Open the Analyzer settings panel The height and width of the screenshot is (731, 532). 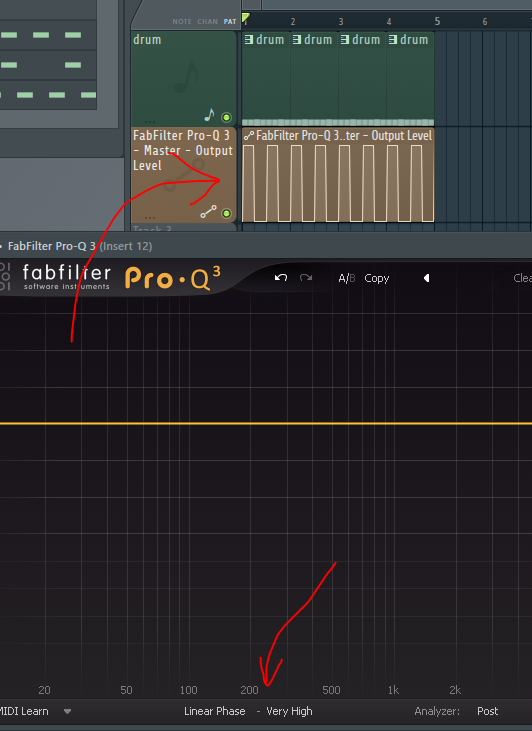pos(437,711)
